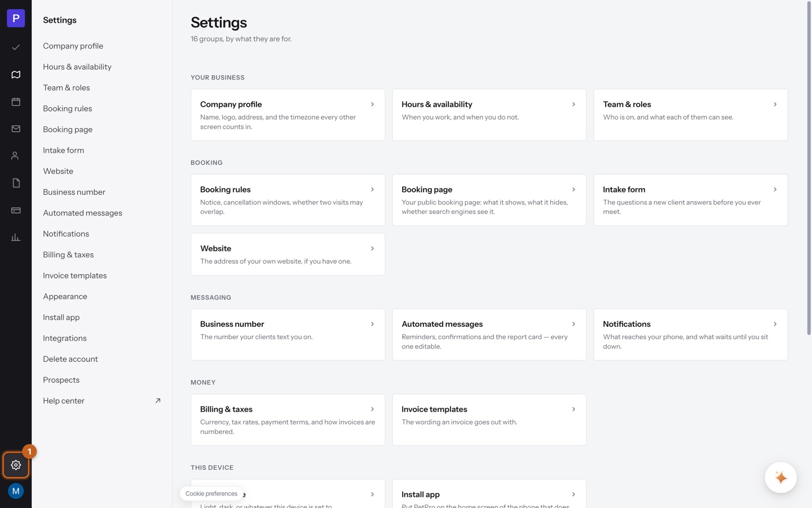Open the Website settings card
The height and width of the screenshot is (508, 812).
288,254
